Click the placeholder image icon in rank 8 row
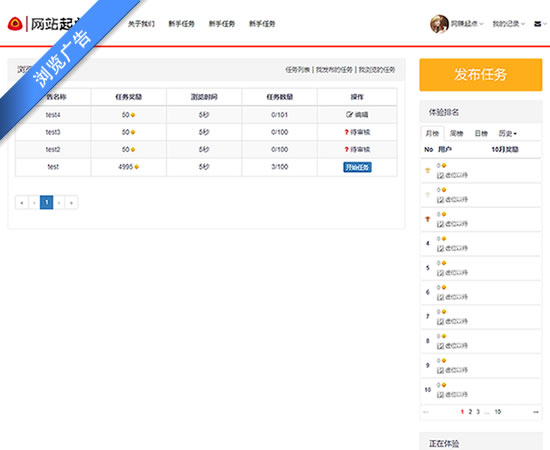The width and height of the screenshot is (550, 450). pyautogui.click(x=440, y=346)
